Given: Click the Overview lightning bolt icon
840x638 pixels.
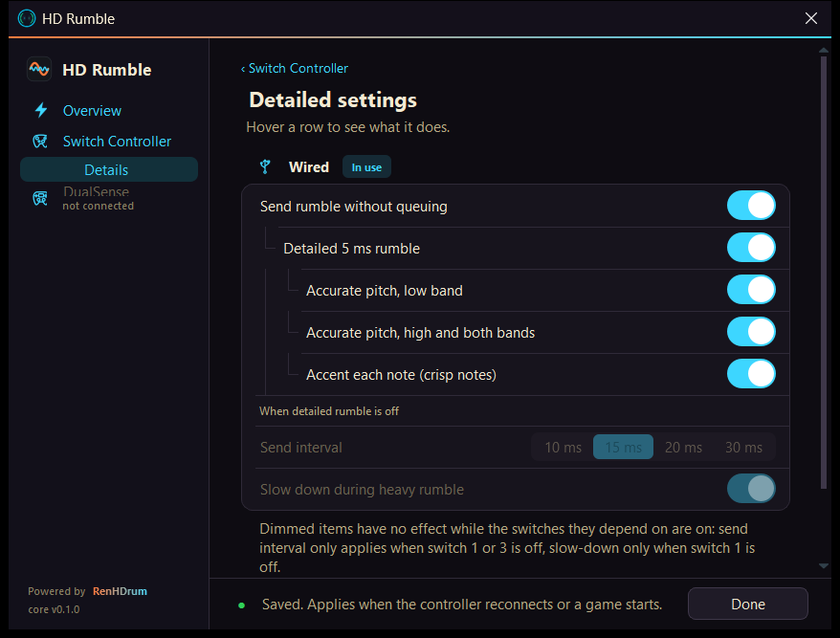Looking at the screenshot, I should pos(41,110).
